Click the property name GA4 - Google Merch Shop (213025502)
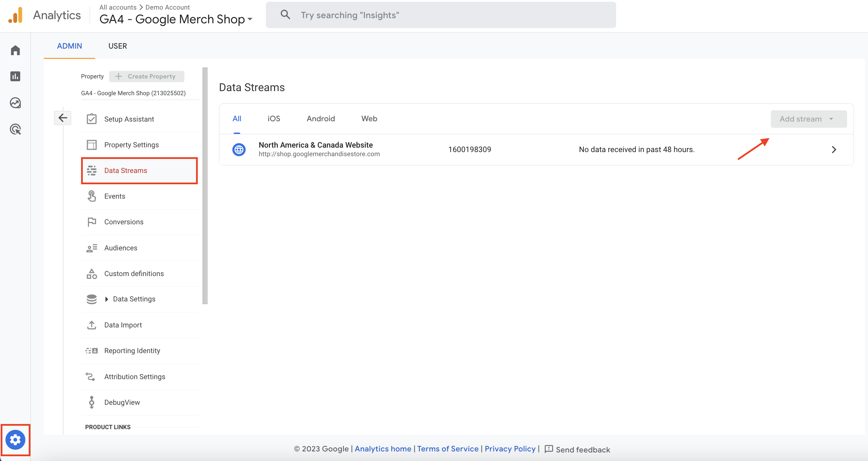Image resolution: width=868 pixels, height=461 pixels. (x=133, y=93)
